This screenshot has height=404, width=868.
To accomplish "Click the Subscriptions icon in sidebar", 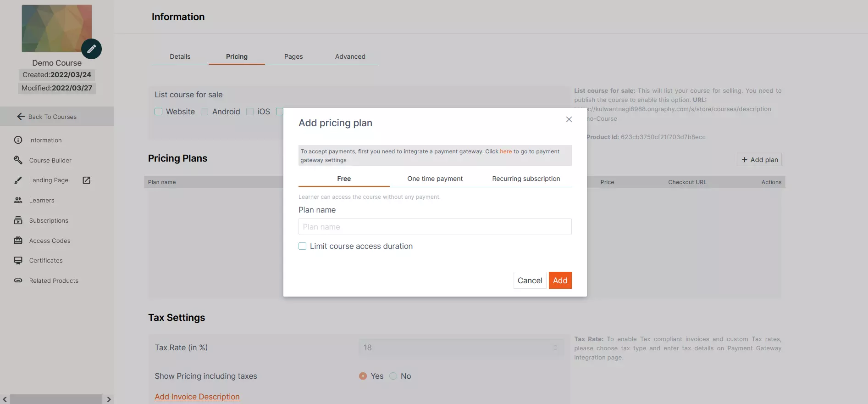I will [18, 220].
